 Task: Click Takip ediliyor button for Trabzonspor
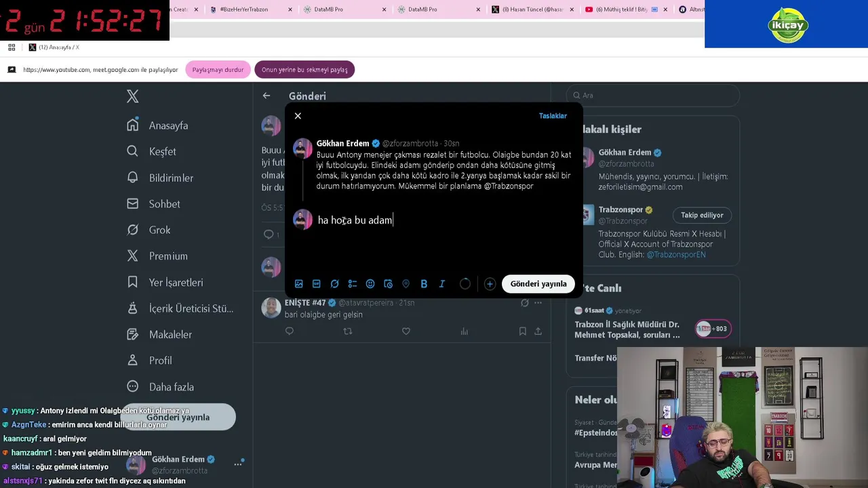click(x=702, y=215)
